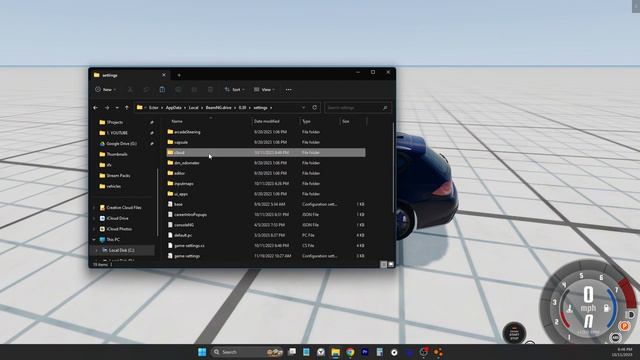Screen dimensions: 640x360
Task: Click Local in the address breadcrumb
Action: tap(193, 108)
